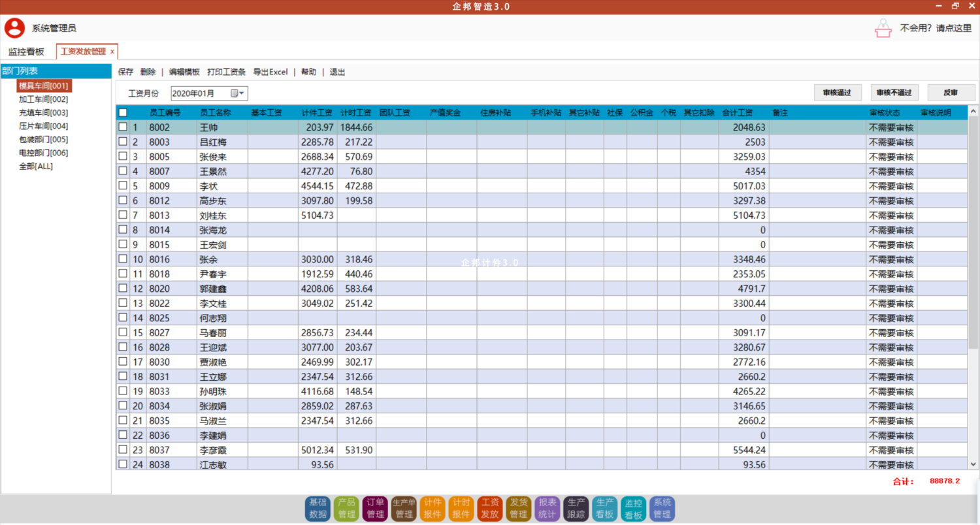Open the 报表统计 module tile
The width and height of the screenshot is (980, 525).
[x=547, y=508]
